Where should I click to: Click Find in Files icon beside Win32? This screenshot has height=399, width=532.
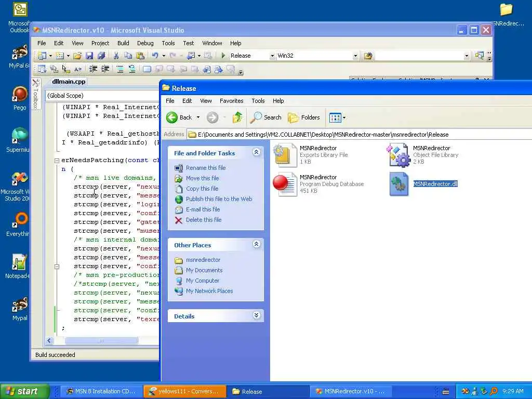coord(368,56)
